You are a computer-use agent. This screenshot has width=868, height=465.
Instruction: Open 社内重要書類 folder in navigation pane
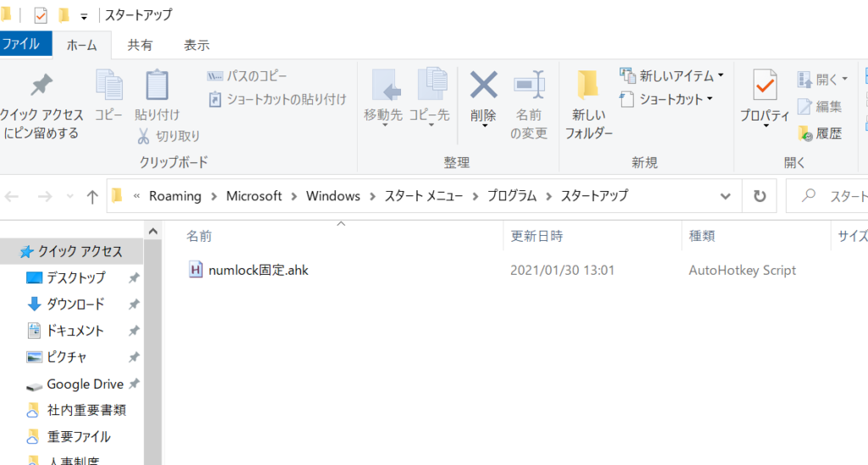(86, 410)
